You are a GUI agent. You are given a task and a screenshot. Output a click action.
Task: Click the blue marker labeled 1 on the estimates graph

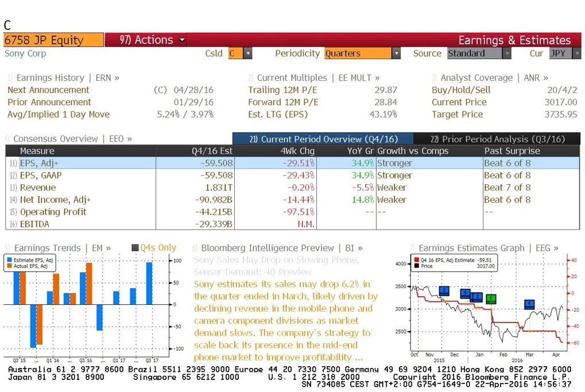529,304
